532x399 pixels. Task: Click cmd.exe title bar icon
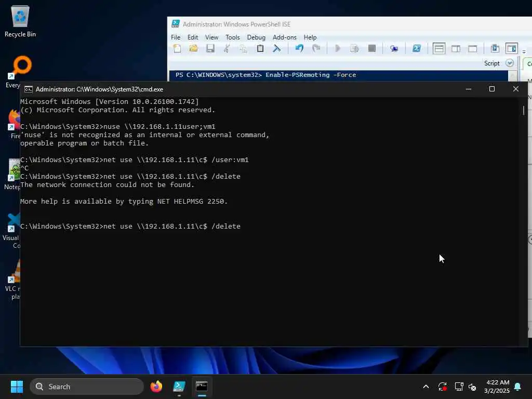[x=29, y=89]
